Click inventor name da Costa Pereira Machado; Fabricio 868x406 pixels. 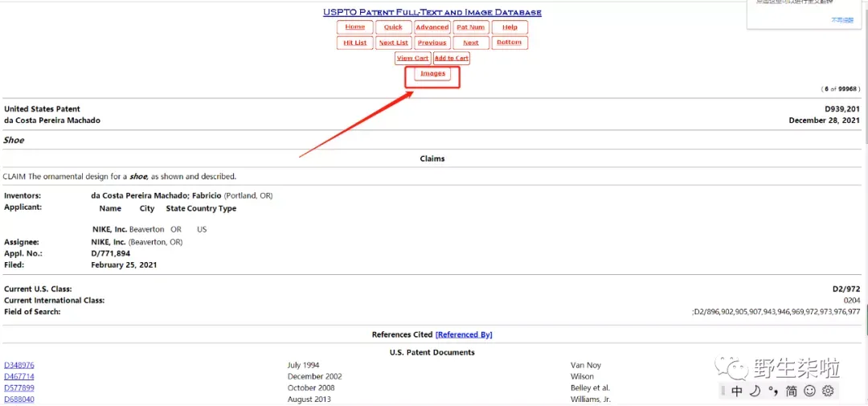click(x=156, y=196)
